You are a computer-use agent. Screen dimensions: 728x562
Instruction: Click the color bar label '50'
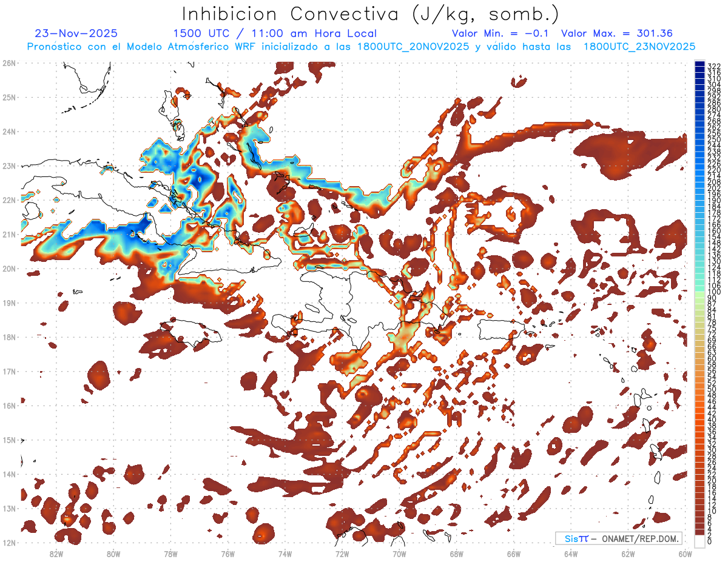712,389
